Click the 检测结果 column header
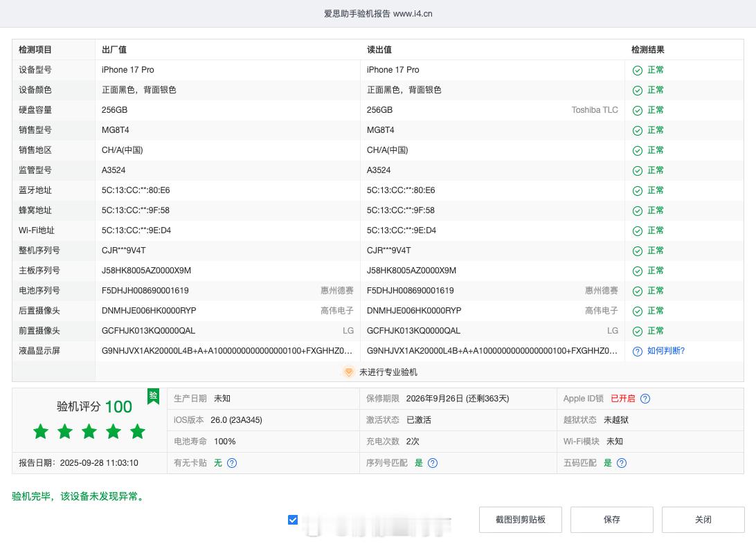The width and height of the screenshot is (756, 544). point(648,50)
